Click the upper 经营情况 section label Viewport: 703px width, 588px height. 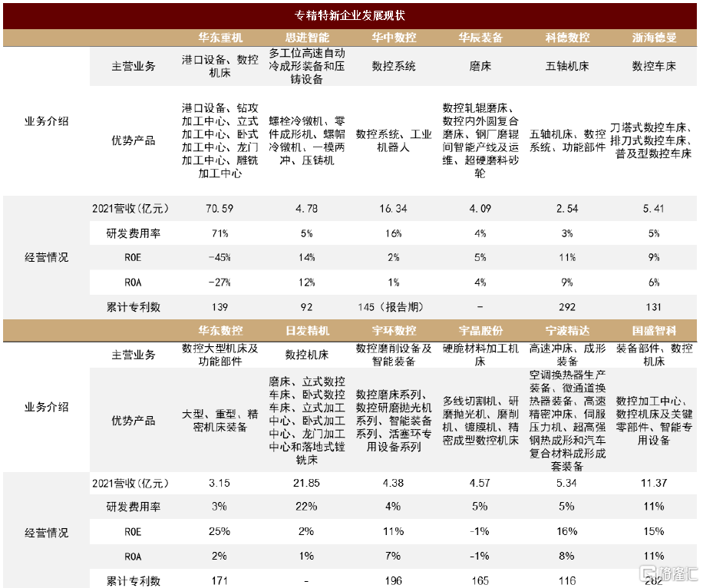pyautogui.click(x=46, y=257)
